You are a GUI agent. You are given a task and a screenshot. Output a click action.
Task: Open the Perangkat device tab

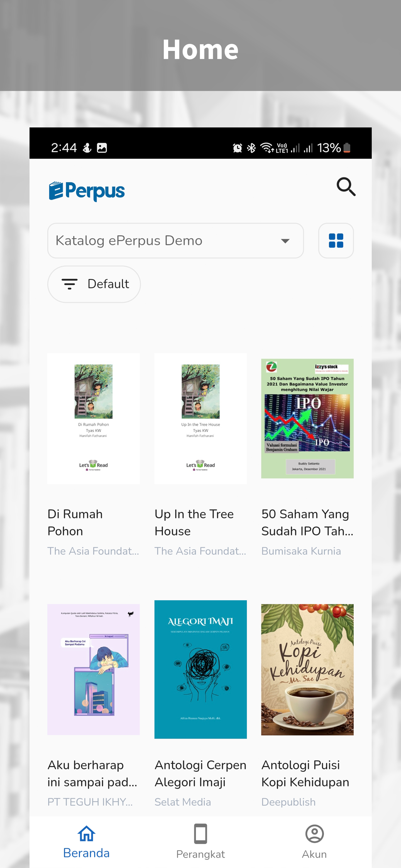[200, 841]
